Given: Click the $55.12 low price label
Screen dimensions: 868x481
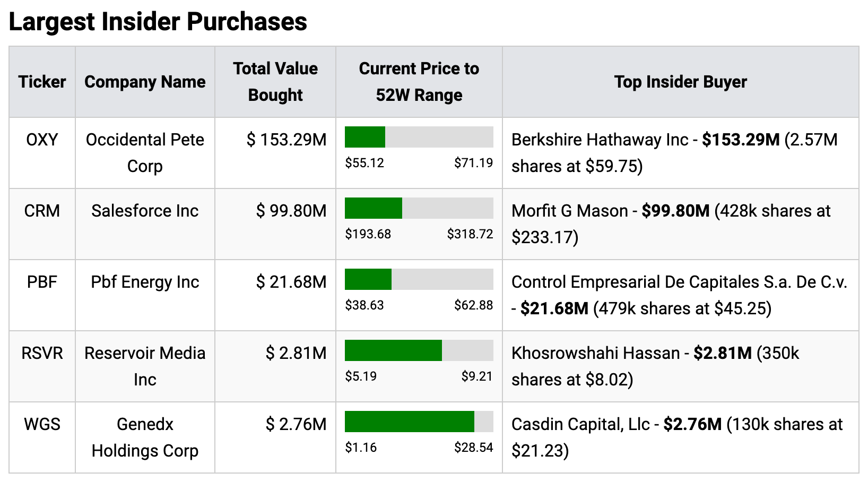Looking at the screenshot, I should [x=364, y=163].
